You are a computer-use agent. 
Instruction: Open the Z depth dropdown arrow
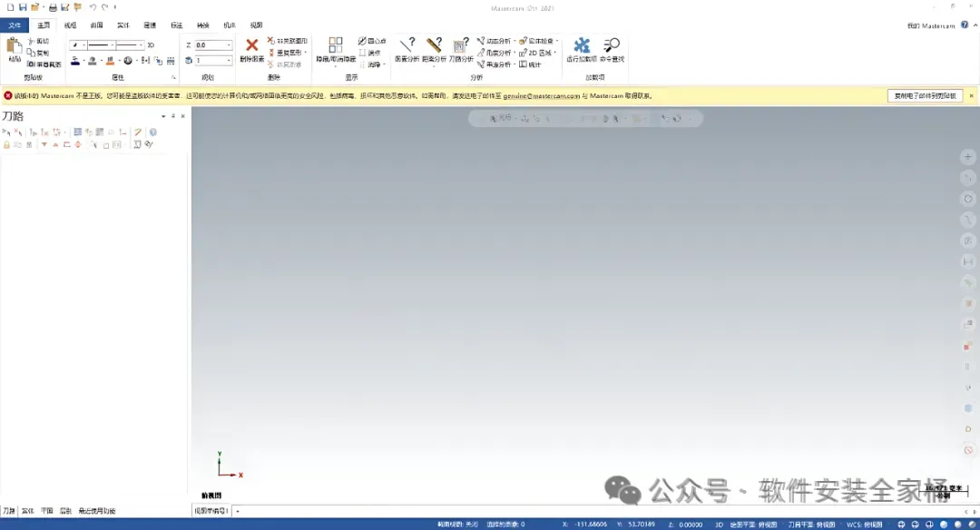229,45
